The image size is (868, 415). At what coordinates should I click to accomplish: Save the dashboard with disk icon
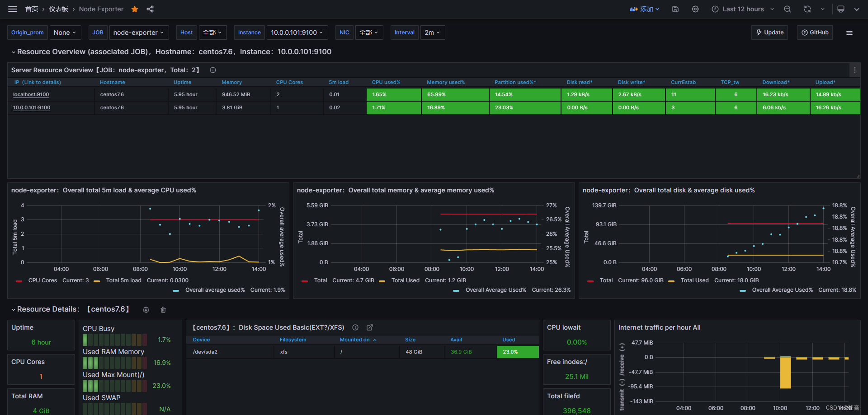pos(675,9)
